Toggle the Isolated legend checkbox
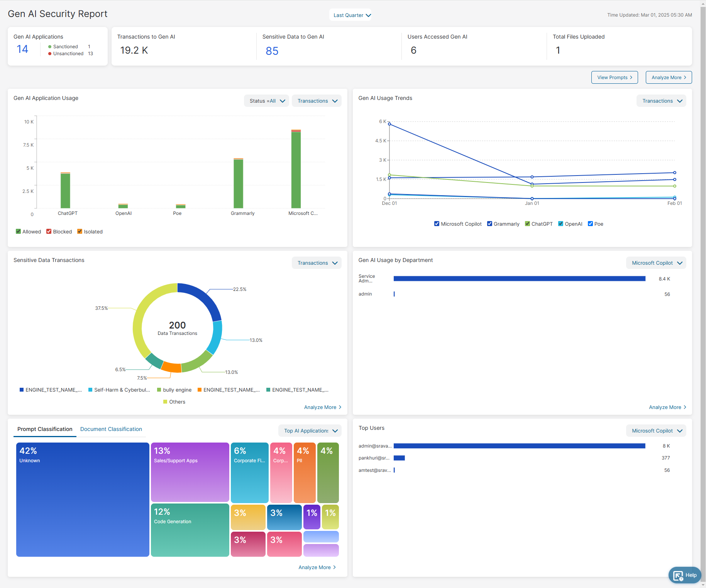Screen dimensions: 706x588 (80, 231)
